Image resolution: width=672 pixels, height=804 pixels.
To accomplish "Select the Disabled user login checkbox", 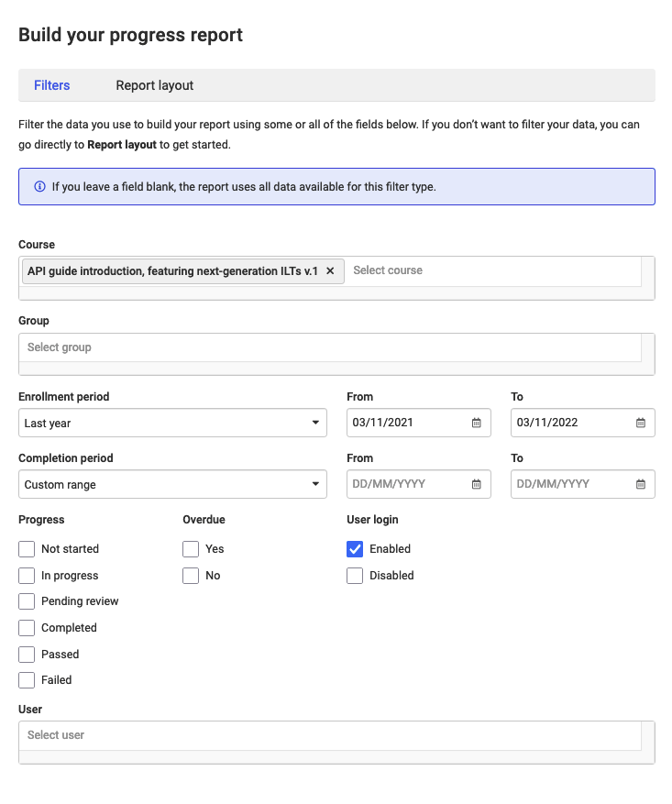I will 355,576.
